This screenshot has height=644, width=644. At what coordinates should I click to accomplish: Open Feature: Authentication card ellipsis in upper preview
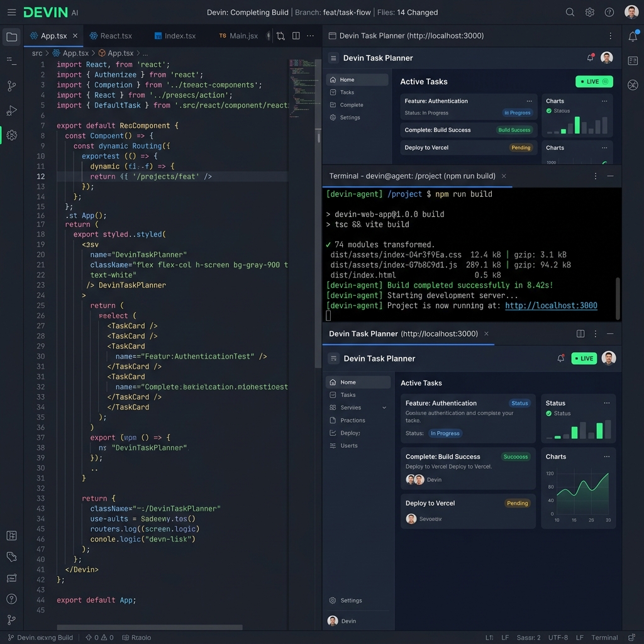[529, 101]
